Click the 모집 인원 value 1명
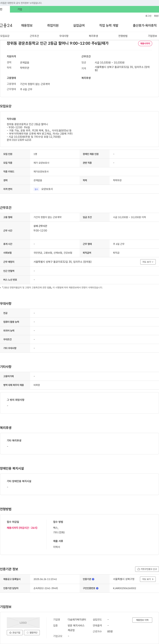159x644 pixels. pos(35,154)
